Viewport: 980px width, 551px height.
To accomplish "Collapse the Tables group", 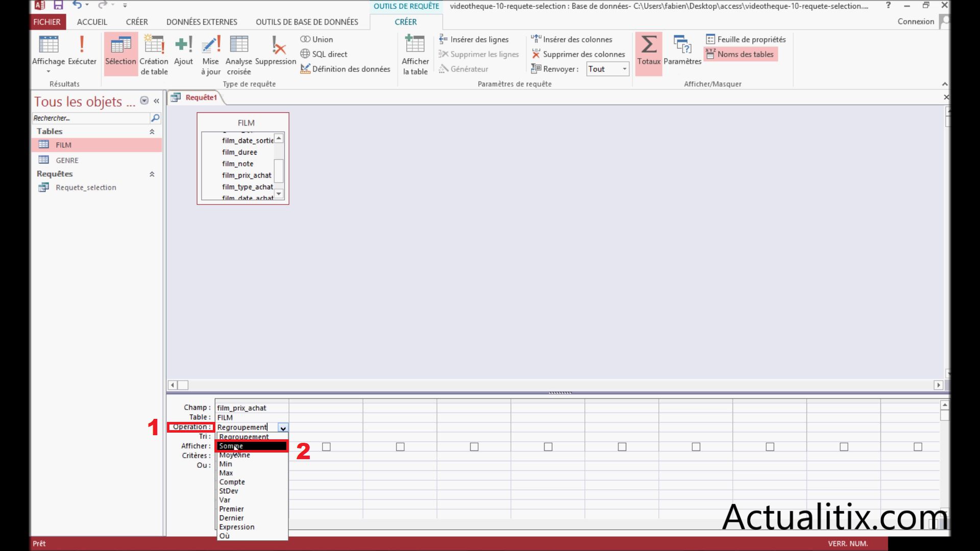I will [x=152, y=132].
